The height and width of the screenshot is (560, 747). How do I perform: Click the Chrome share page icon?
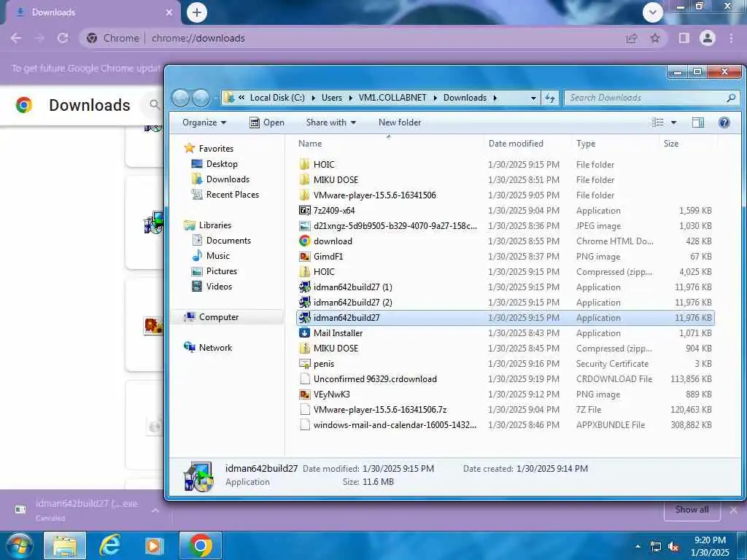point(631,38)
